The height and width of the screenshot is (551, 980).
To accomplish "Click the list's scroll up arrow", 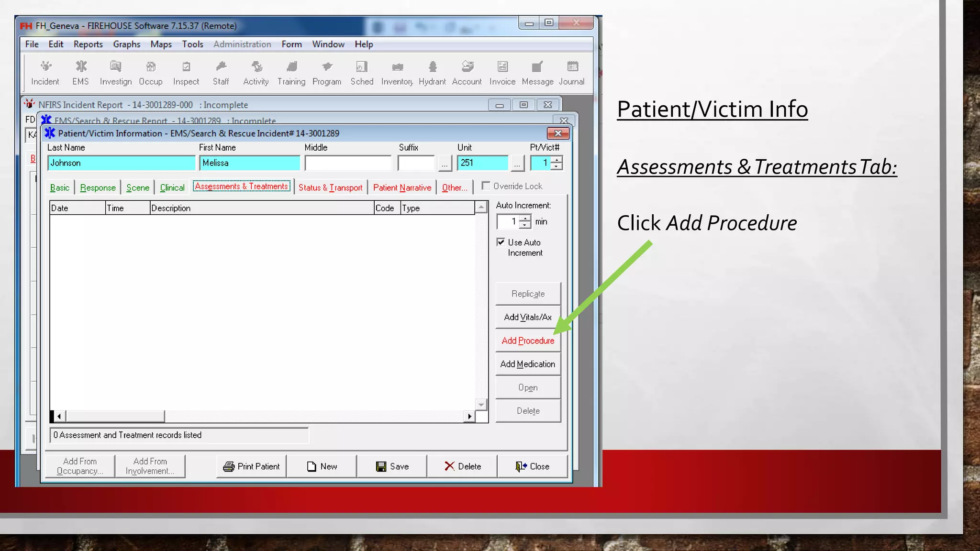I will (x=481, y=207).
